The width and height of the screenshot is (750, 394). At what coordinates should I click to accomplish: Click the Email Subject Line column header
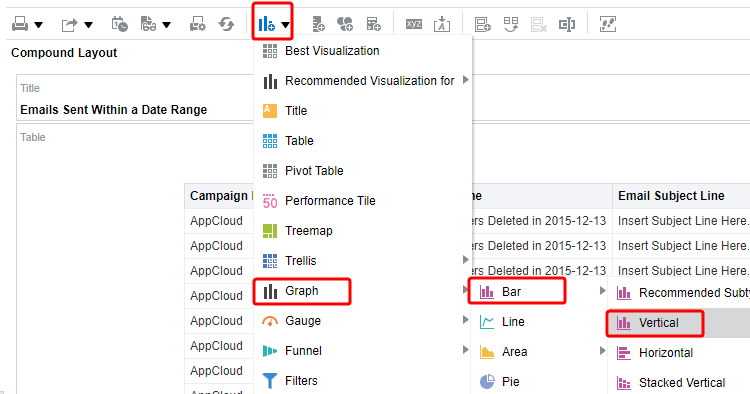pos(671,196)
